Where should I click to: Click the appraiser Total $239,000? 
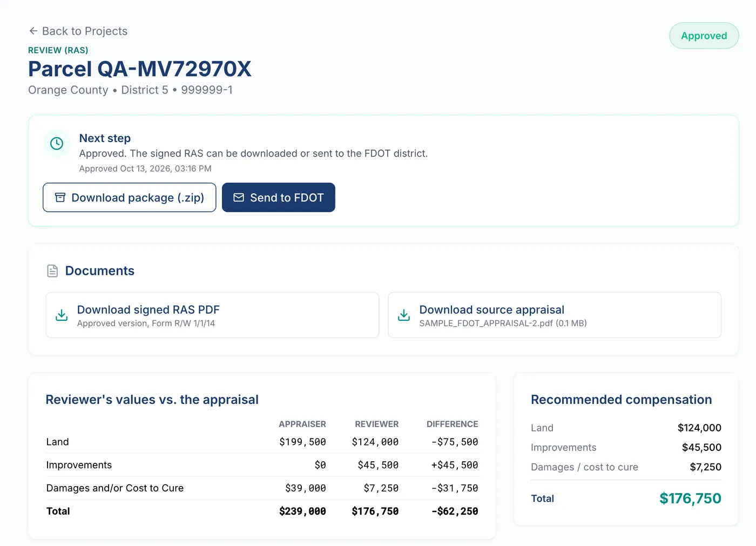pyautogui.click(x=302, y=511)
